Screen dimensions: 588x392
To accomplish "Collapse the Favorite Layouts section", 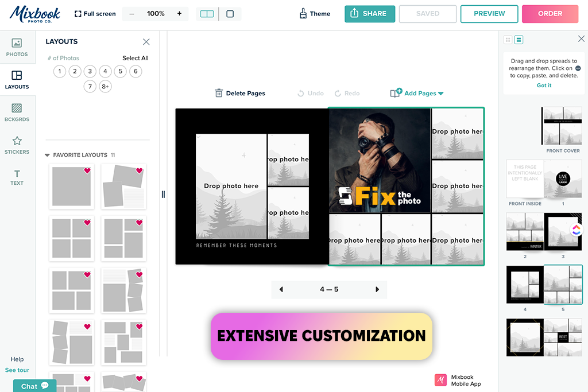I will (x=47, y=155).
